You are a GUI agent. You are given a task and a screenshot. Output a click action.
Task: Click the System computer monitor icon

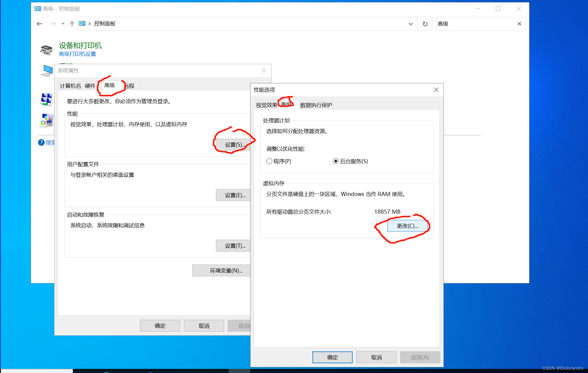point(46,71)
